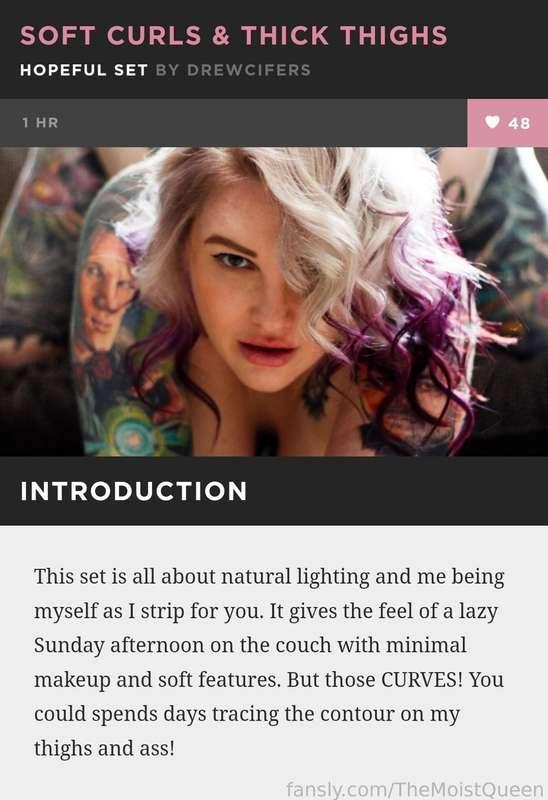The width and height of the screenshot is (548, 800).
Task: Click the word CURVES! in the introduction
Action: tap(421, 680)
